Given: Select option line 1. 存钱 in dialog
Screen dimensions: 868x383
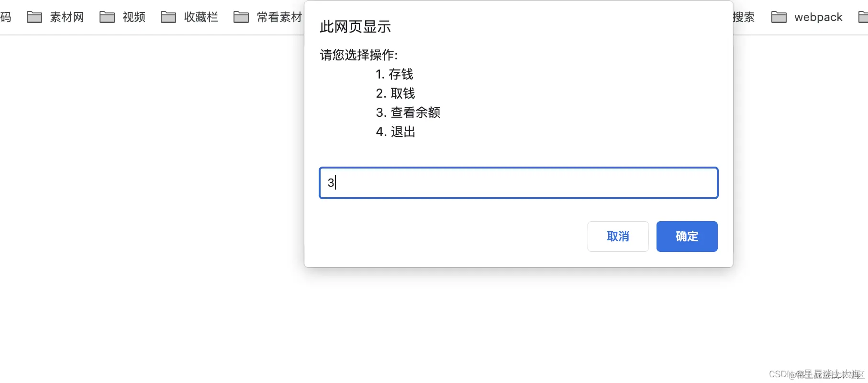Looking at the screenshot, I should pos(394,74).
